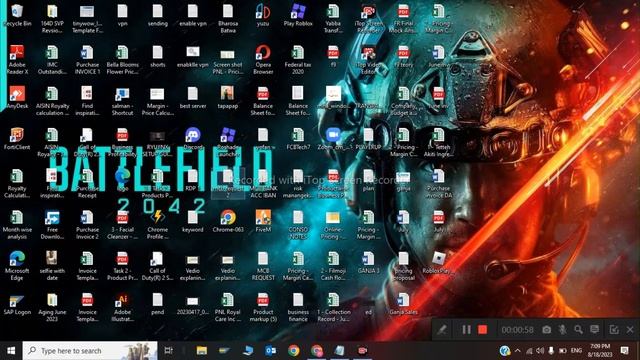Image resolution: width=640 pixels, height=360 pixels.
Task: Open Windows notification center
Action: coord(624,351)
